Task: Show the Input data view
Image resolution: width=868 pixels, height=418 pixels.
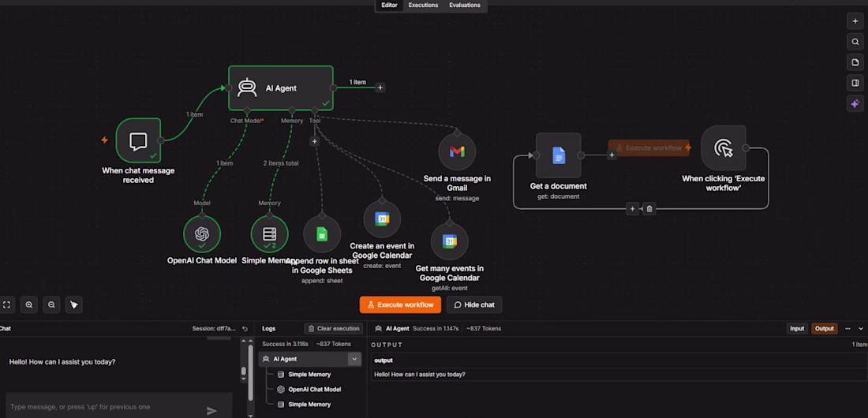Action: 797,328
